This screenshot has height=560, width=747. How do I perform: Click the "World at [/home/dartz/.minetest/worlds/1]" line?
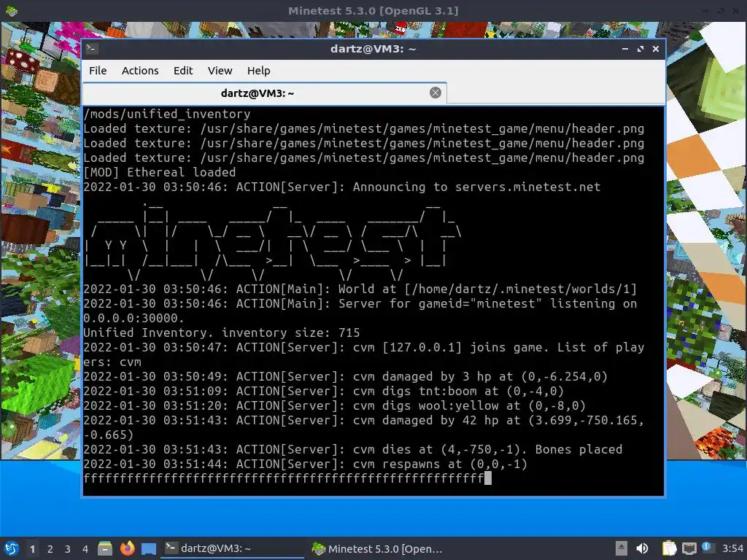(360, 289)
